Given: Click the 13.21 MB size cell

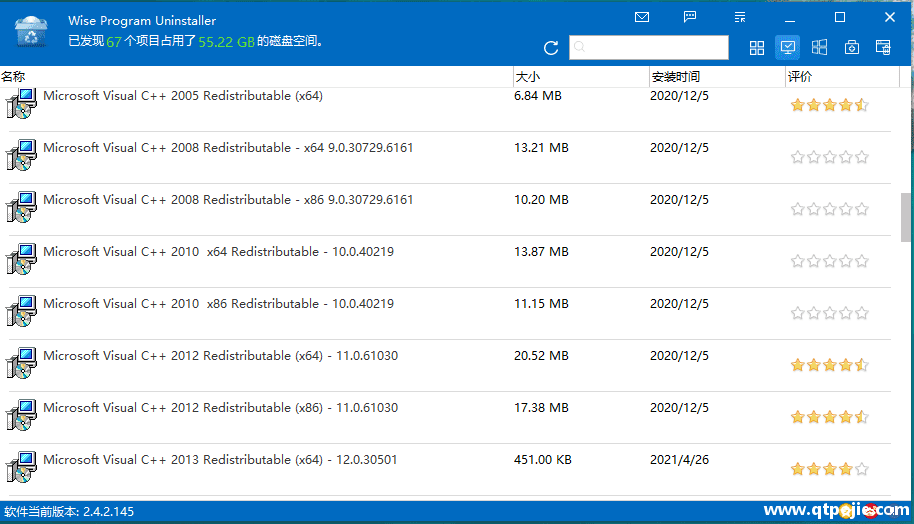Looking at the screenshot, I should point(541,147).
